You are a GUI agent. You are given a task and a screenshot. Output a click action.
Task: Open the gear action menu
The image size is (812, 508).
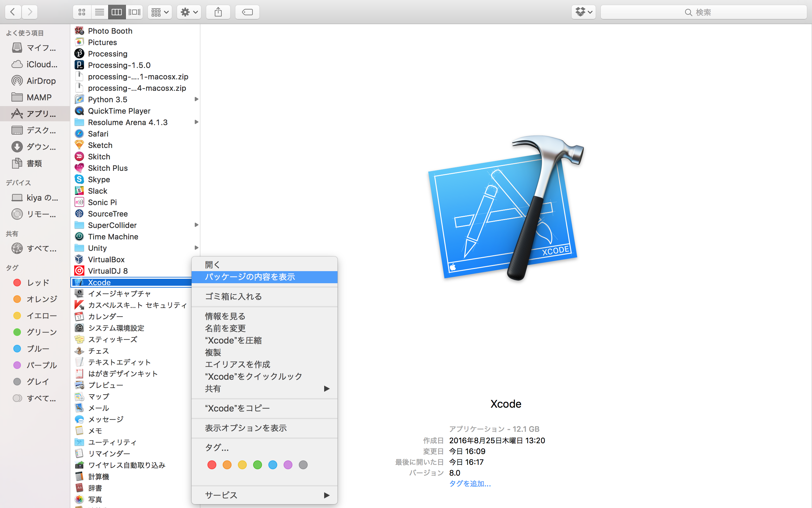189,12
